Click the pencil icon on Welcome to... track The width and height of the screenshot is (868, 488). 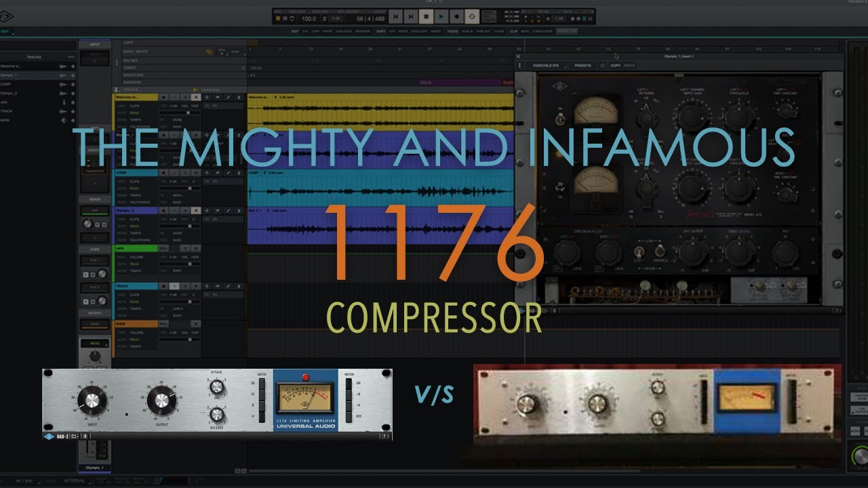pyautogui.click(x=229, y=97)
